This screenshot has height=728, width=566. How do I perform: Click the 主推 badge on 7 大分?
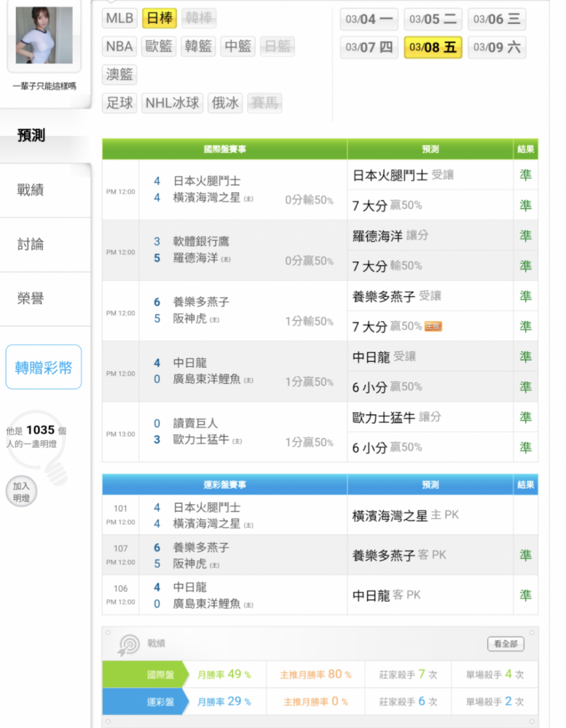433,326
